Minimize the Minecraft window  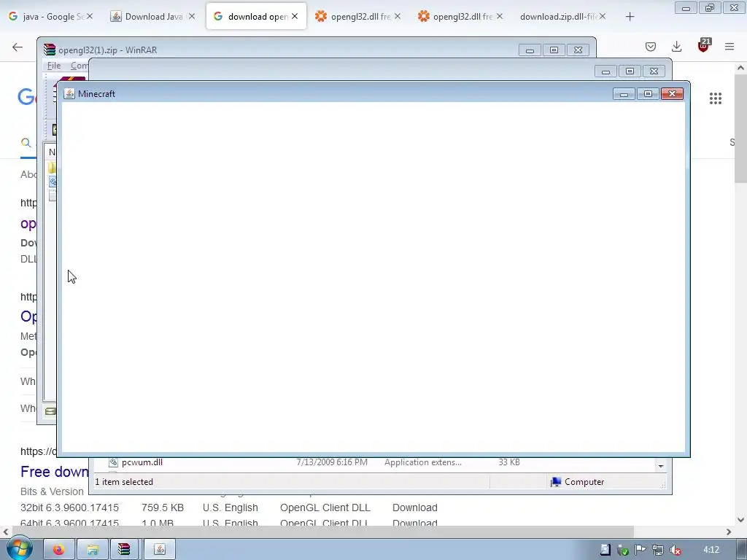point(624,94)
